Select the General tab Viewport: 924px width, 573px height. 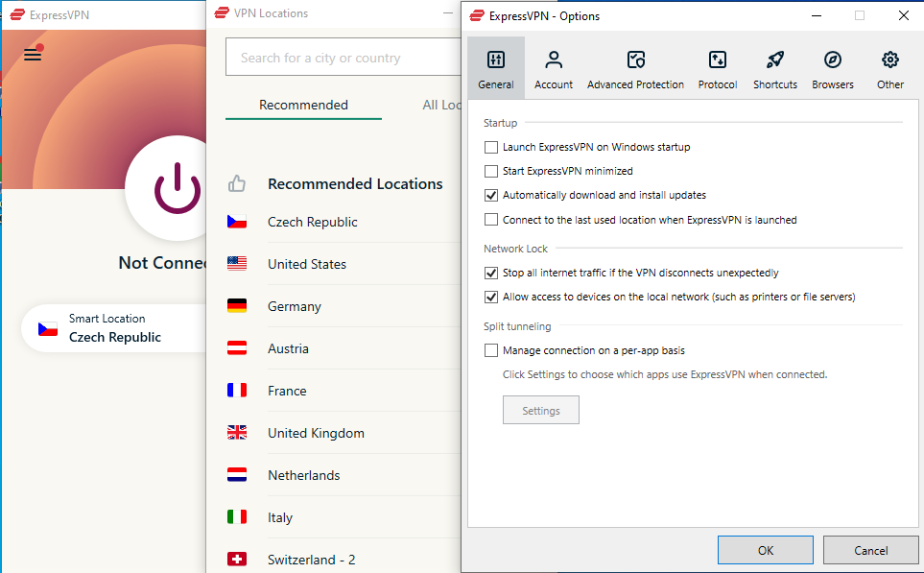tap(495, 67)
